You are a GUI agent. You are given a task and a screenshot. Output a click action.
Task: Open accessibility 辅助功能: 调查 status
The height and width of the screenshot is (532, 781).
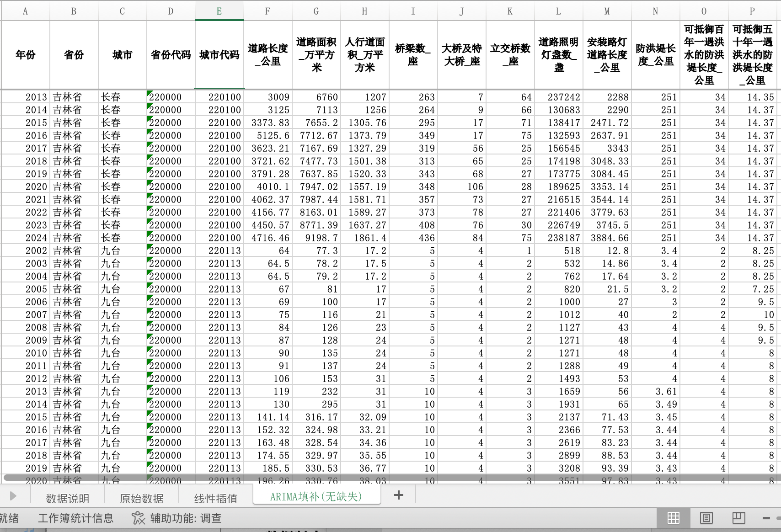pyautogui.click(x=177, y=518)
